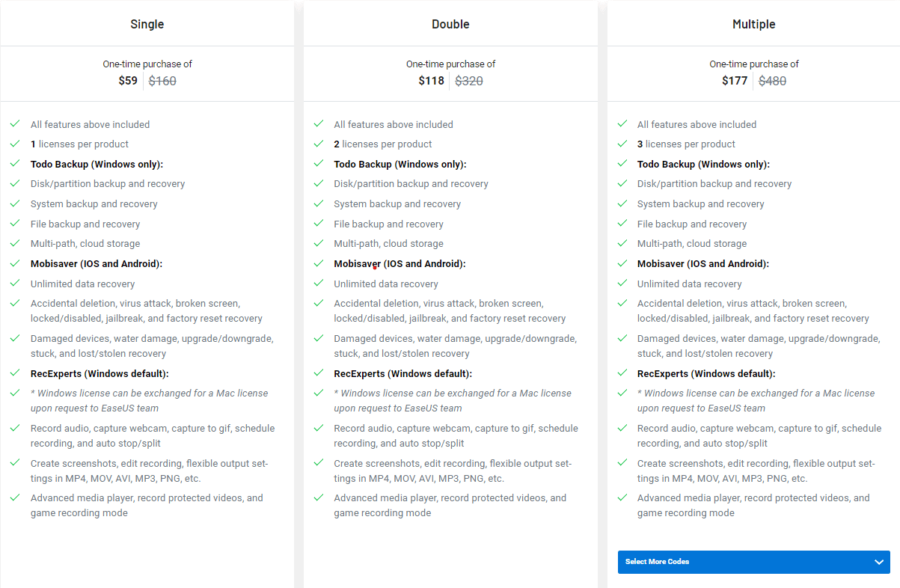The height and width of the screenshot is (588, 900).
Task: Click the crossed-out $320 price
Action: (x=469, y=81)
